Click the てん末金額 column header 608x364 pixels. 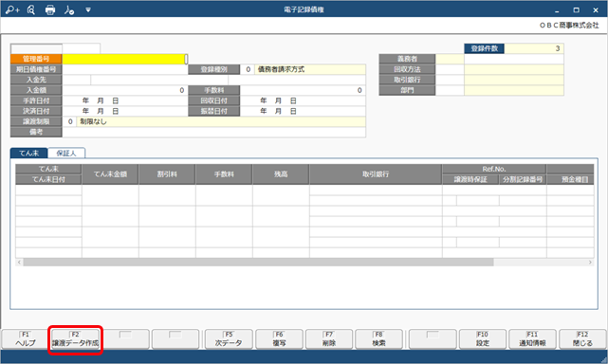click(110, 174)
